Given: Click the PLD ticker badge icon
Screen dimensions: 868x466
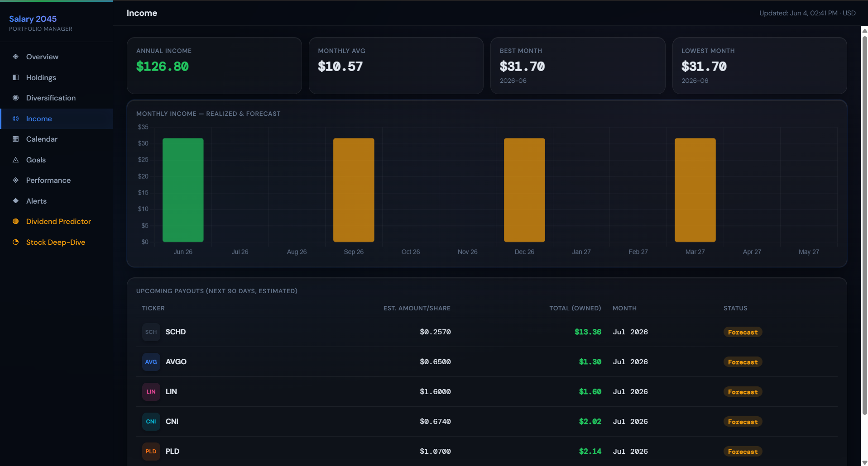Looking at the screenshot, I should pos(151,452).
